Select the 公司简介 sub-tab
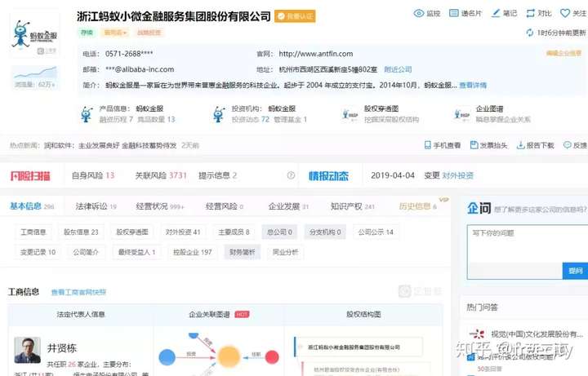Image resolution: width=588 pixels, height=376 pixels. (86, 252)
